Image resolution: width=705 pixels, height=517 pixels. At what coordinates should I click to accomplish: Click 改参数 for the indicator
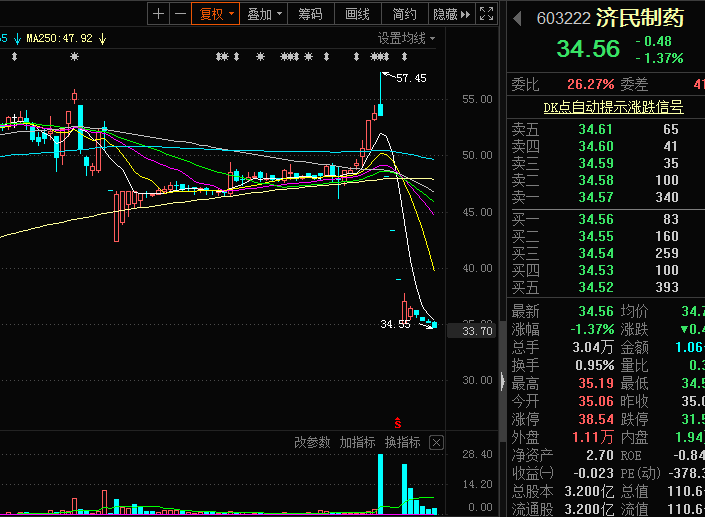[312, 442]
